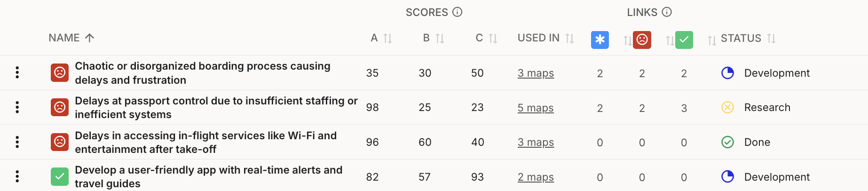
Task: Click the blue asterisk links column icon
Action: (600, 40)
